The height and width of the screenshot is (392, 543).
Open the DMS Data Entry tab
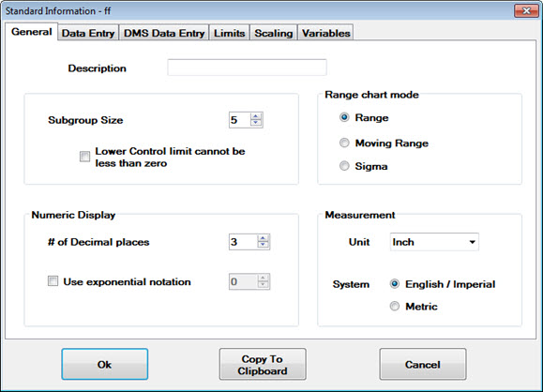pyautogui.click(x=164, y=33)
